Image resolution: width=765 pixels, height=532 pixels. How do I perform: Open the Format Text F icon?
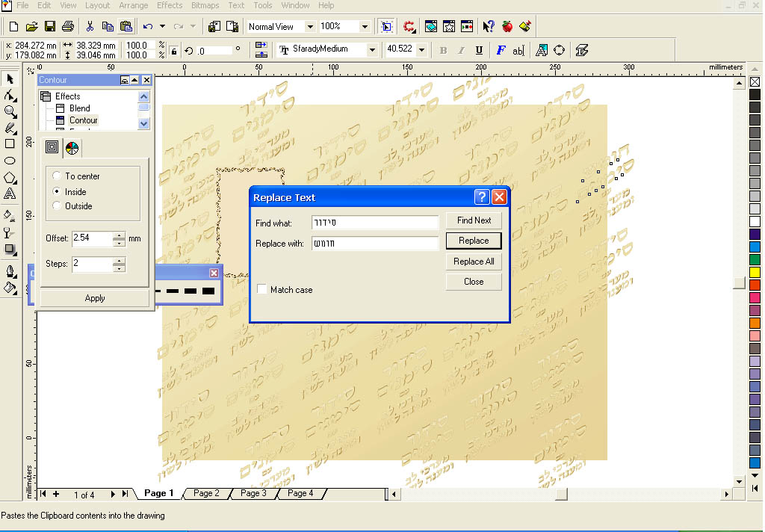(501, 50)
